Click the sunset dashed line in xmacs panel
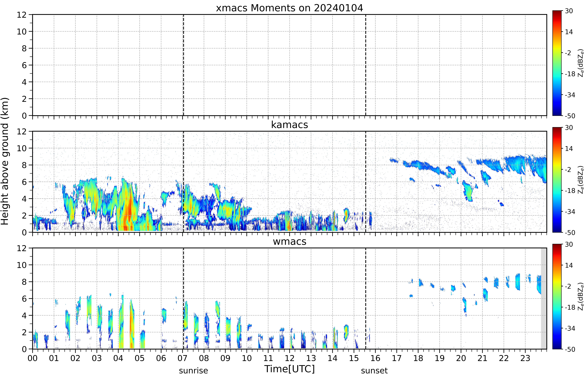The image size is (588, 379). pyautogui.click(x=366, y=65)
